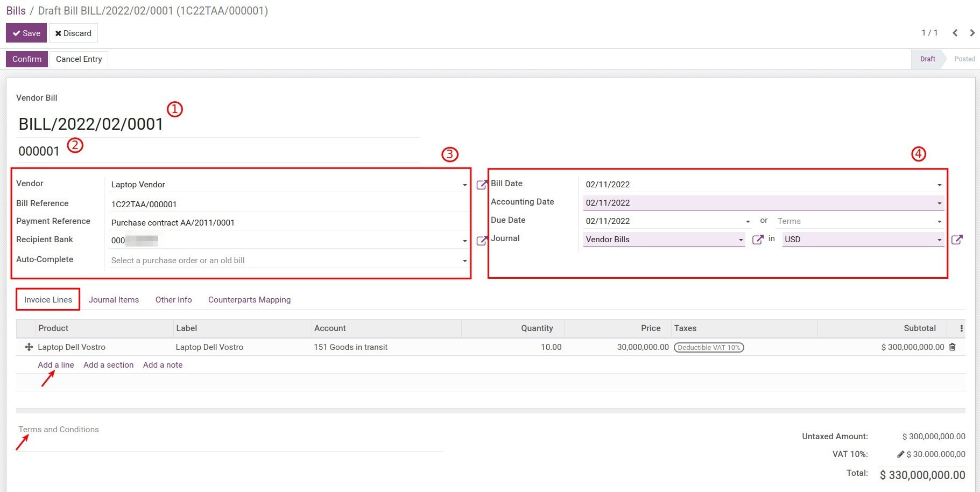Go to next record arrow
Image resolution: width=980 pixels, height=492 pixels.
tap(972, 33)
